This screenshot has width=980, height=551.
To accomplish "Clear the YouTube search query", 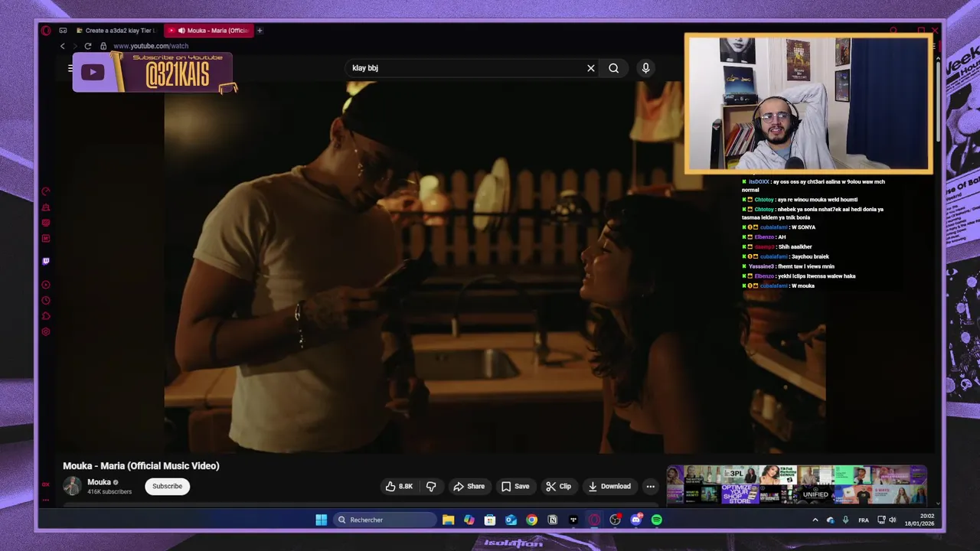I will tap(591, 68).
